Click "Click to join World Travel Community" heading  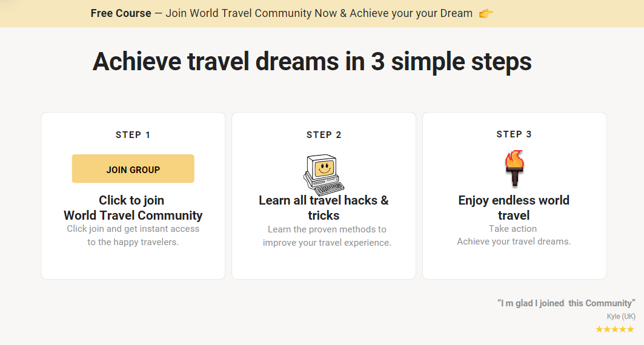(133, 208)
